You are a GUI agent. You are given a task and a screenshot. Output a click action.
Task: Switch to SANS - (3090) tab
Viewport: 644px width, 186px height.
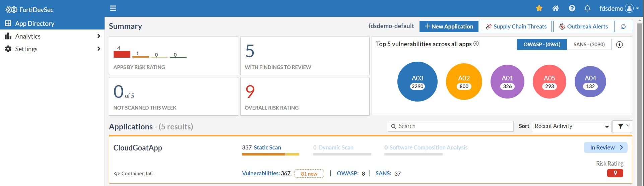589,44
